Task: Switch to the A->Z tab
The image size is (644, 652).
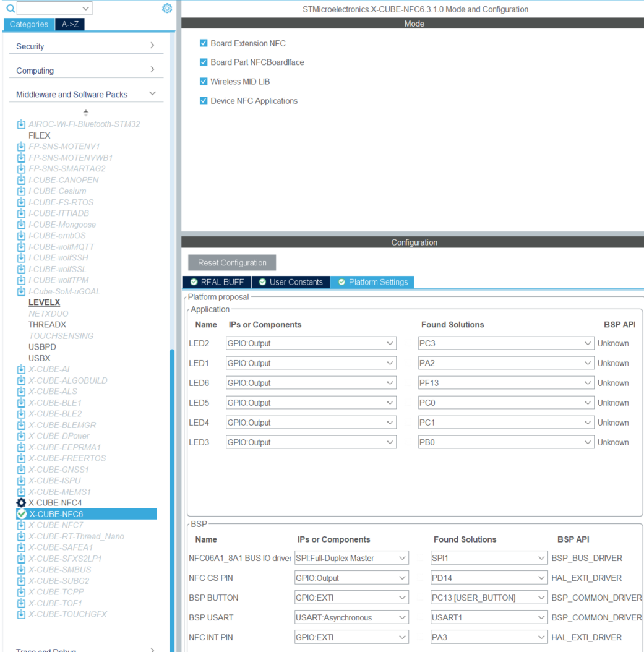Action: (70, 24)
